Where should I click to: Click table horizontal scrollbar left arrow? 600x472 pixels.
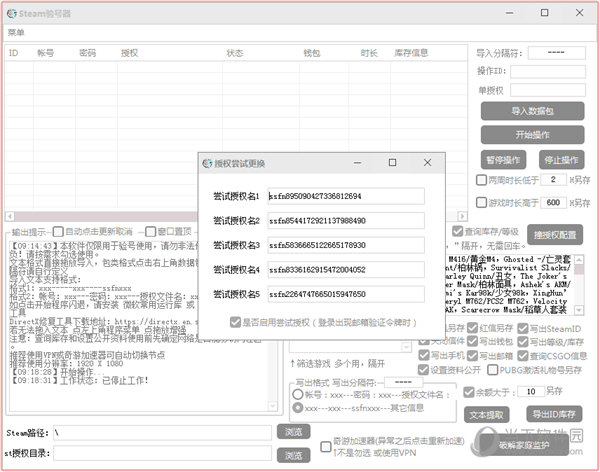(10, 216)
